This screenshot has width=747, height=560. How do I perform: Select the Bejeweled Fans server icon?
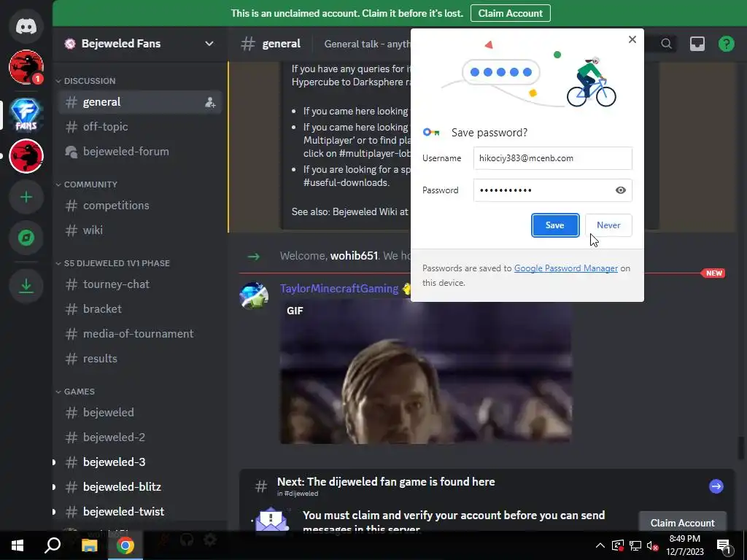26,114
